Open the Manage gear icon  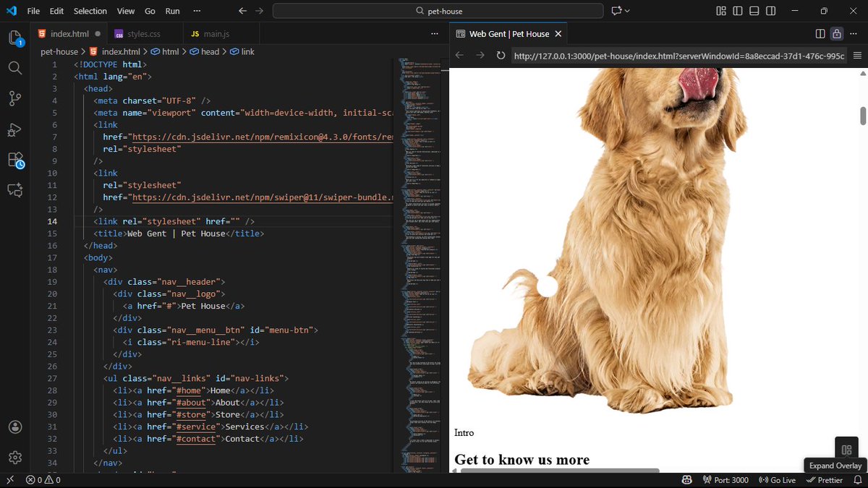[x=14, y=457]
